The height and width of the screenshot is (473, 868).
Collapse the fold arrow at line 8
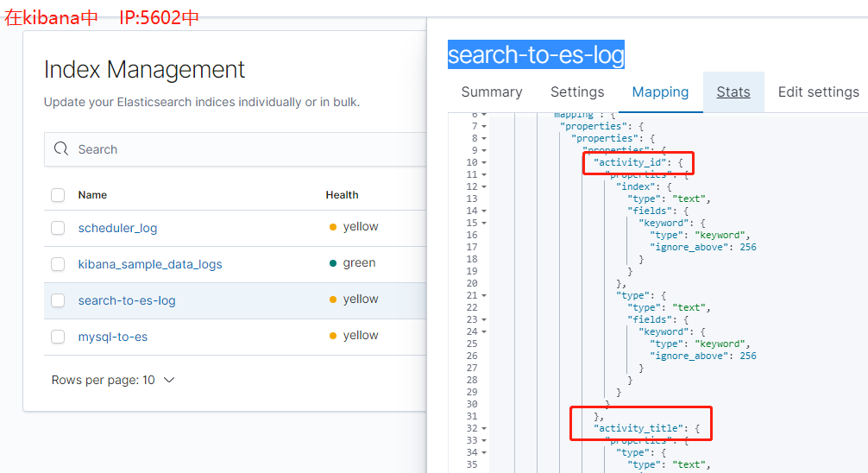[x=484, y=138]
